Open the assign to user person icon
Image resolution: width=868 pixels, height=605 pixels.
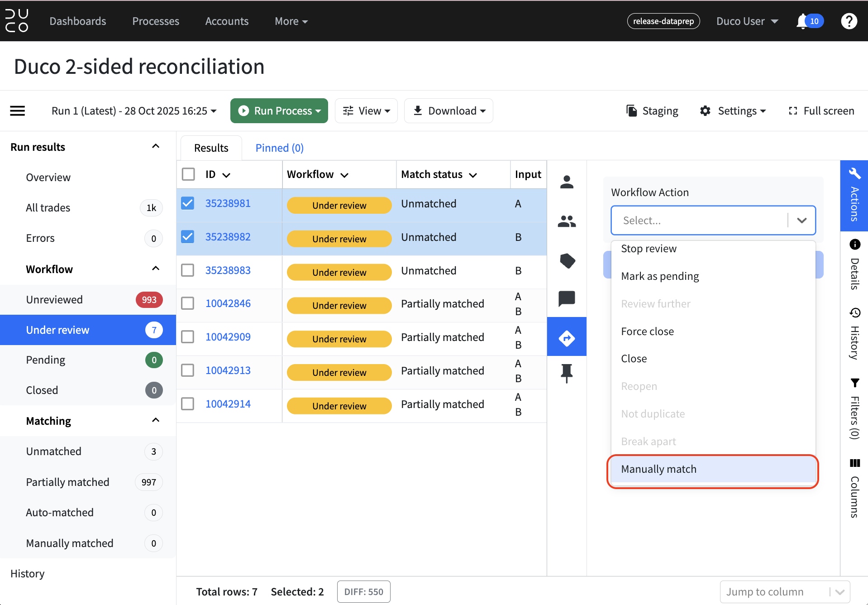(x=567, y=182)
